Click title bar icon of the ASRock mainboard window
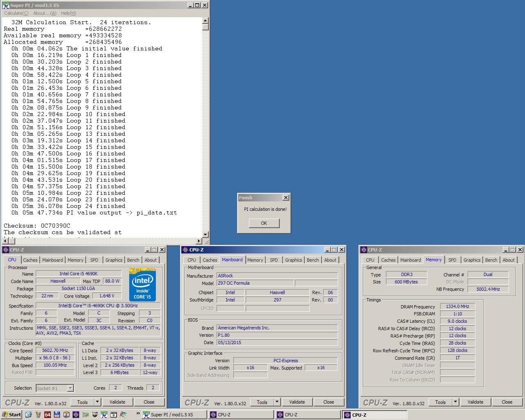This screenshot has width=525, height=420. tap(185, 250)
